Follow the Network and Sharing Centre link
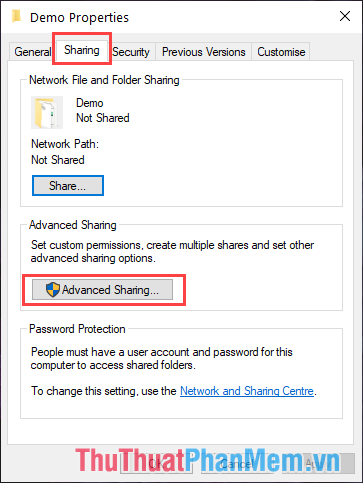 [247, 391]
